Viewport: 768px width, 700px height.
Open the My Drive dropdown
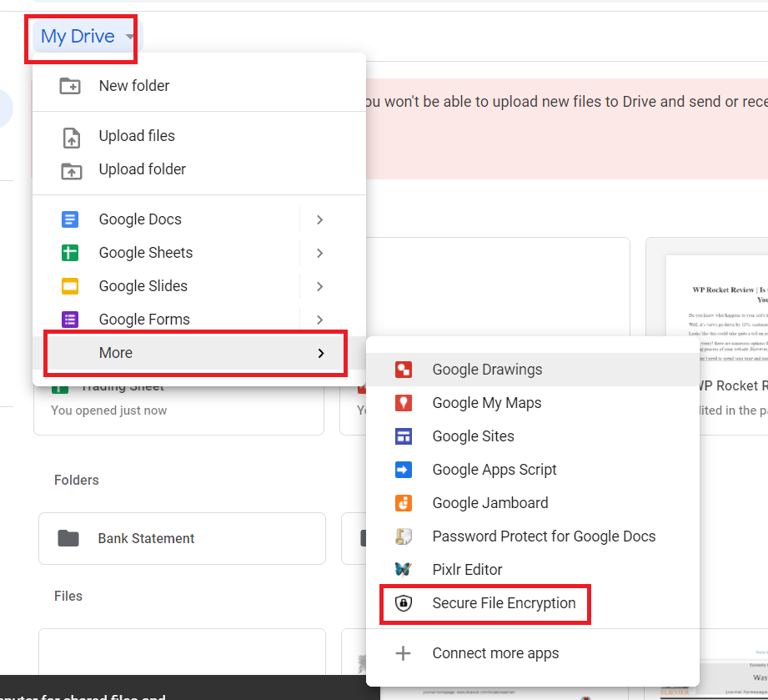[78, 36]
